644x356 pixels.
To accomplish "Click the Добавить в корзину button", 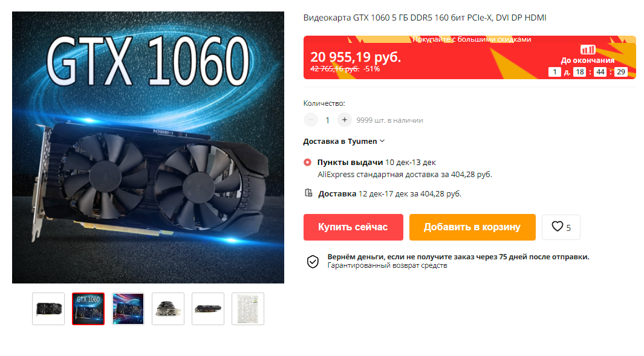I will 472,227.
